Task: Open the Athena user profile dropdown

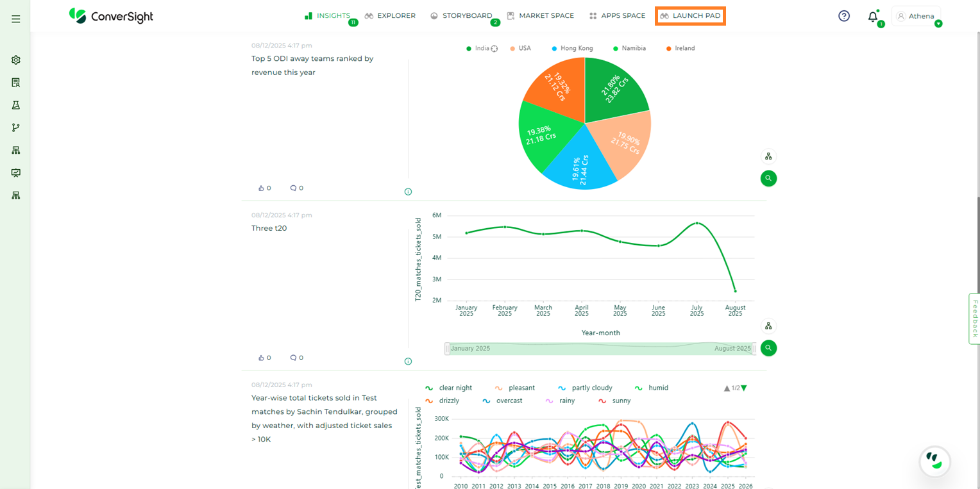Action: [x=917, y=16]
